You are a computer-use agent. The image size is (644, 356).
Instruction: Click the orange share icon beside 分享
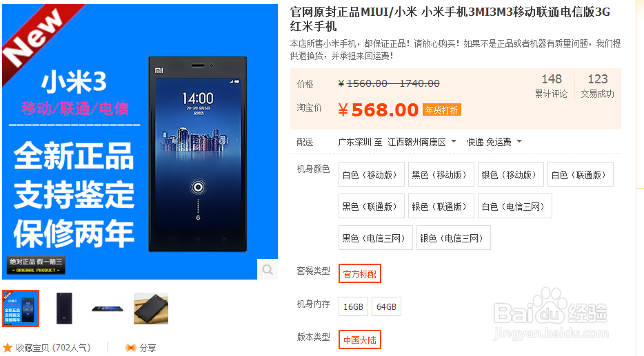(x=131, y=348)
